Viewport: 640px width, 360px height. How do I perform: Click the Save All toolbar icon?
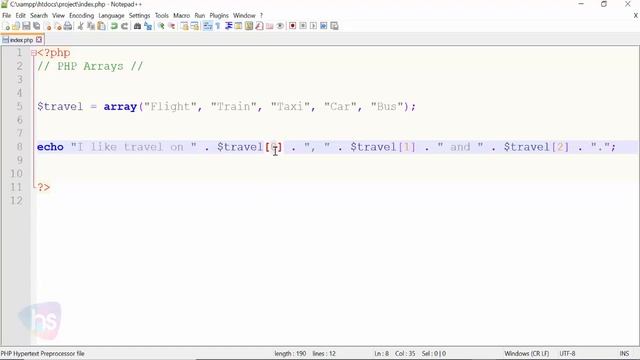(37, 26)
